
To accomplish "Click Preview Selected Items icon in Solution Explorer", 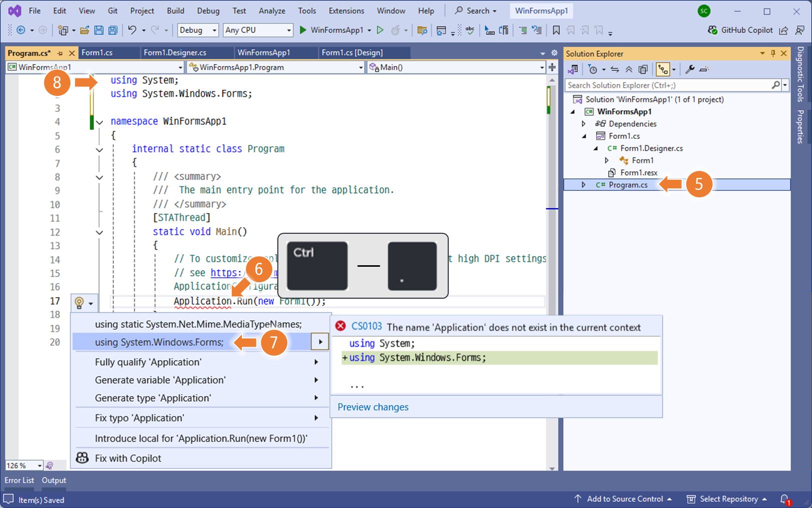I will coord(704,69).
